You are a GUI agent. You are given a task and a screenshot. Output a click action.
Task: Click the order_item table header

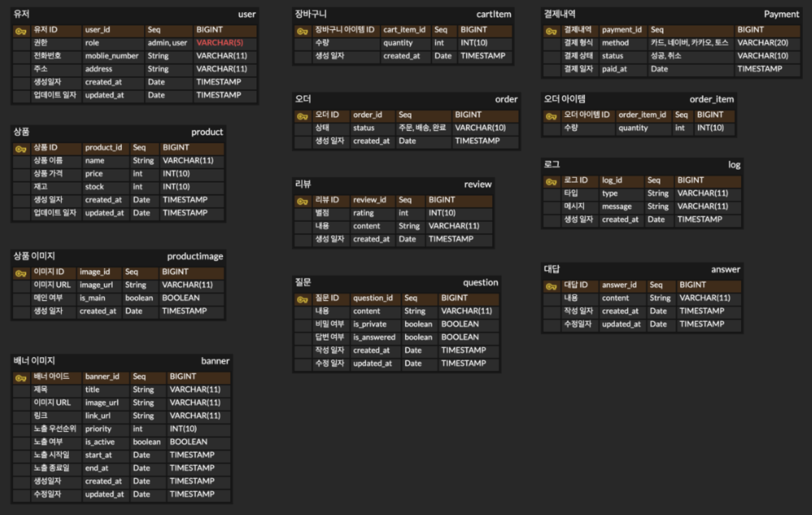click(x=639, y=99)
